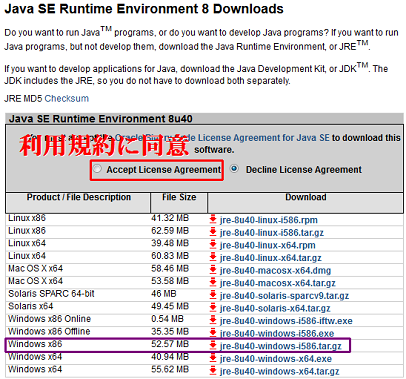Screen dimensions: 406x379
Task: Click download arrow icon for macosx-x64.tar.gz
Action: (213, 282)
